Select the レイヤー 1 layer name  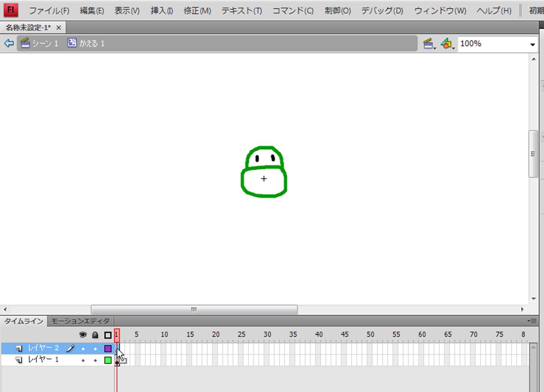(43, 360)
